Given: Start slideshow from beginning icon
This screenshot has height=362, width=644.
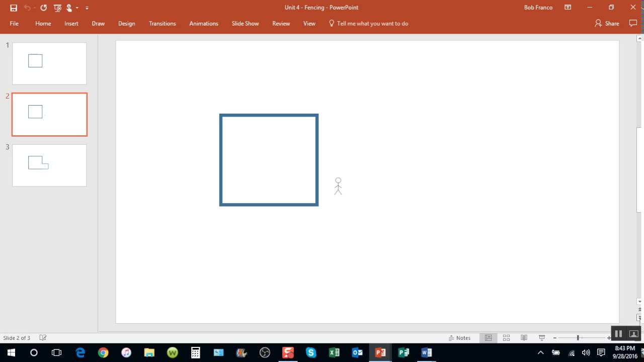Looking at the screenshot, I should (x=57, y=8).
